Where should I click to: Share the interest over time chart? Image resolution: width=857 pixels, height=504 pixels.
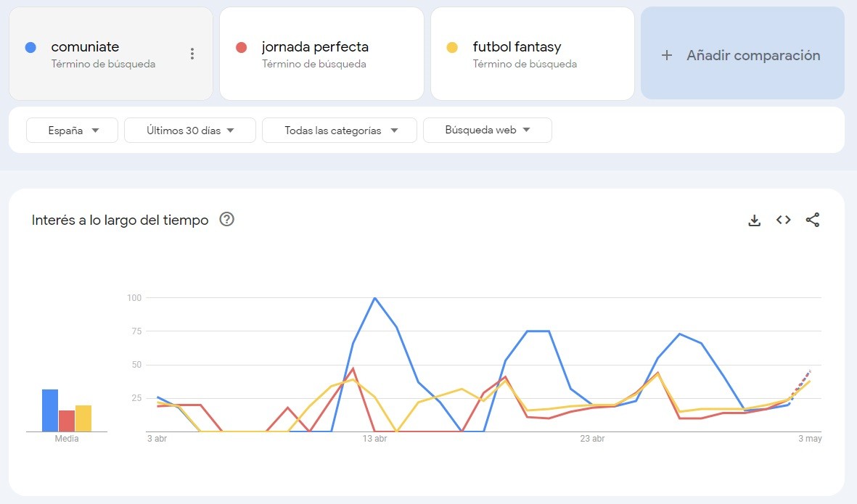tap(812, 220)
